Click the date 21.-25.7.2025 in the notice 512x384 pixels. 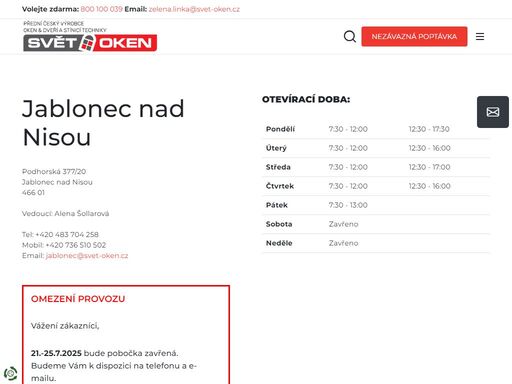tap(56, 353)
